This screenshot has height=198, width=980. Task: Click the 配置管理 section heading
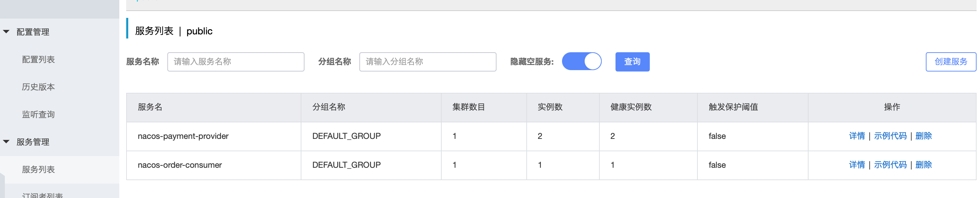point(33,32)
